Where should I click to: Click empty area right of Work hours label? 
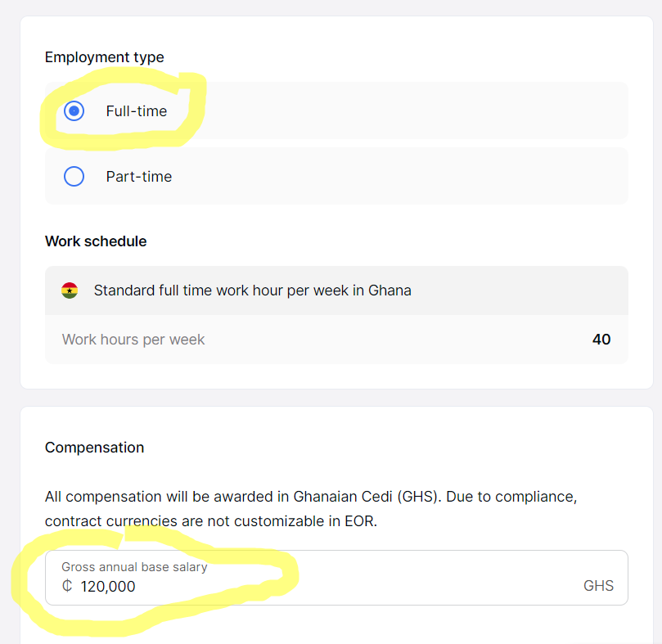pos(393,340)
